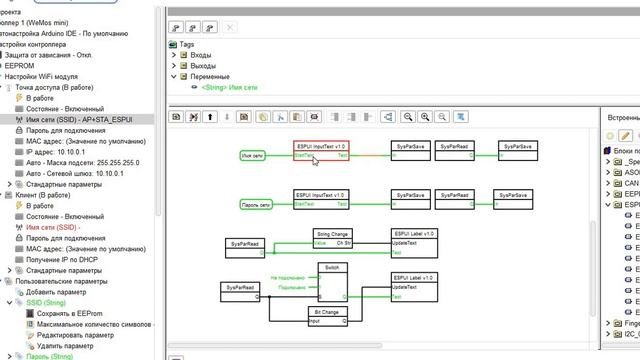The height and width of the screenshot is (360, 640).
Task: Click Добавить параметр
Action: point(56,292)
